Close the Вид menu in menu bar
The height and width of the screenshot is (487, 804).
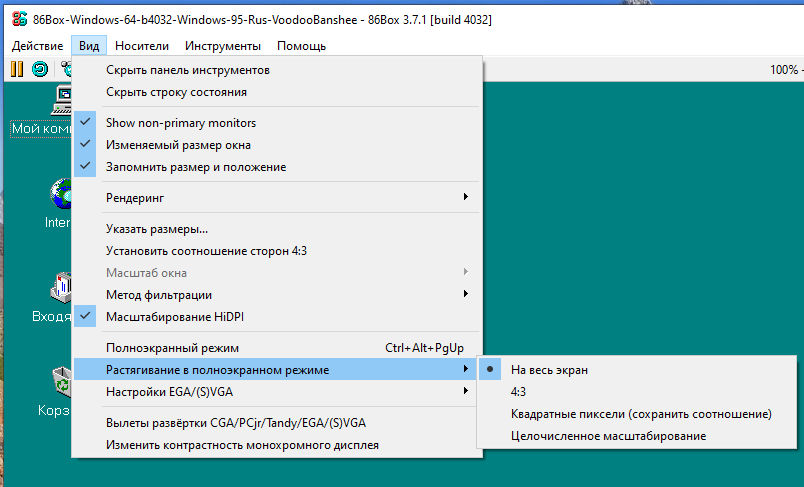click(x=89, y=46)
